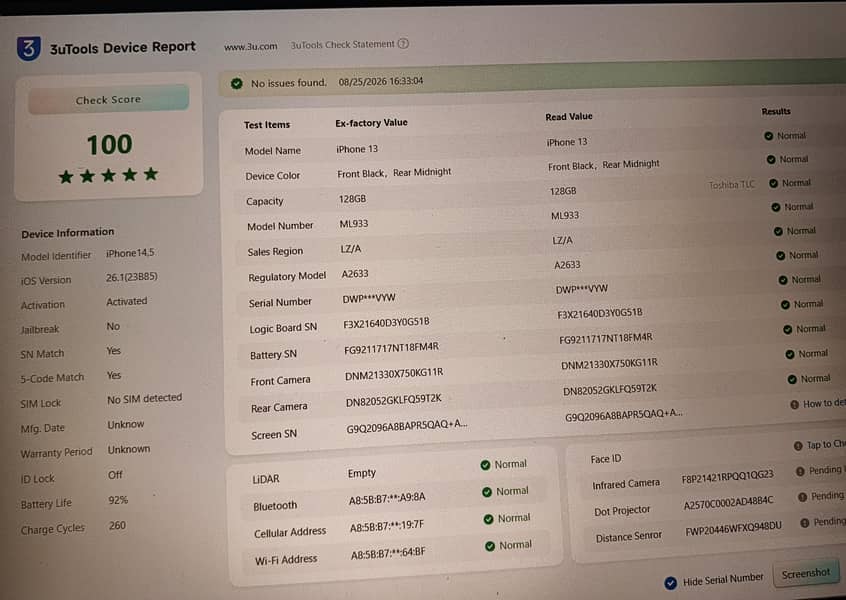Click the Read Value column header
Viewport: 846px width, 600px height.
click(x=569, y=116)
